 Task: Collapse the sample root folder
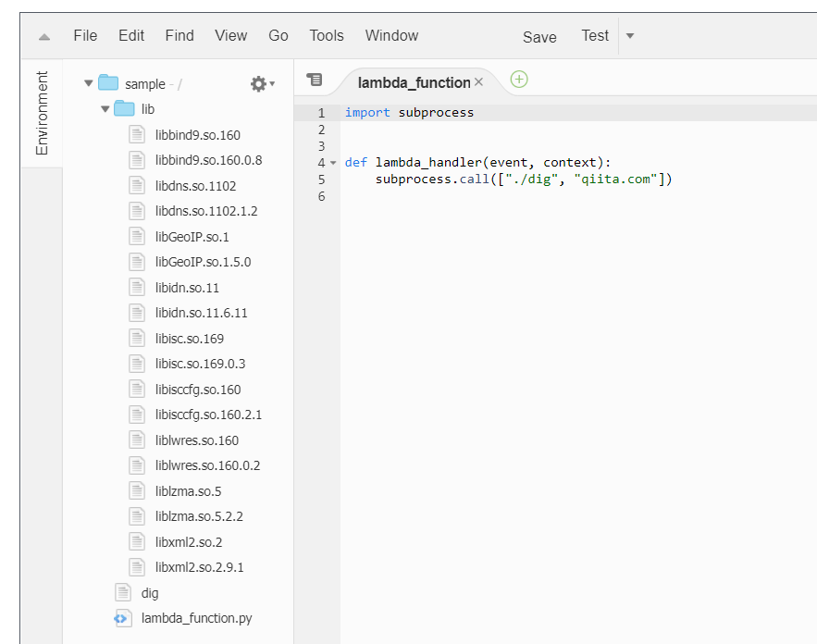(89, 83)
